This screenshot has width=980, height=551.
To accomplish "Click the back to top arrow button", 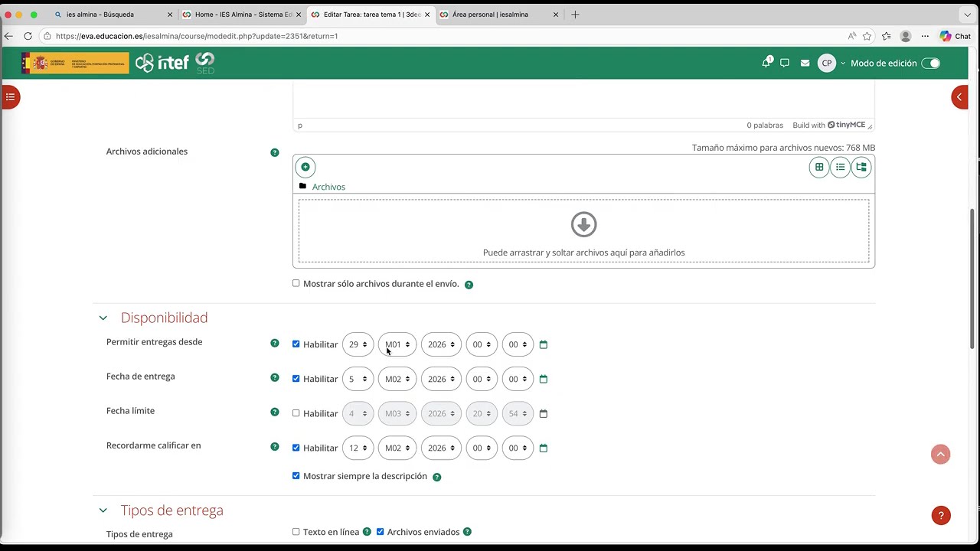I will [x=941, y=455].
